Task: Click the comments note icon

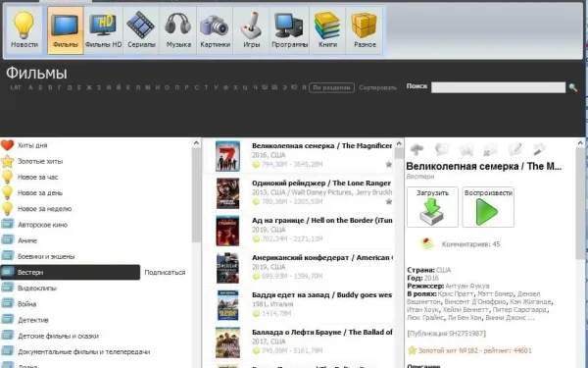Action: [426, 243]
